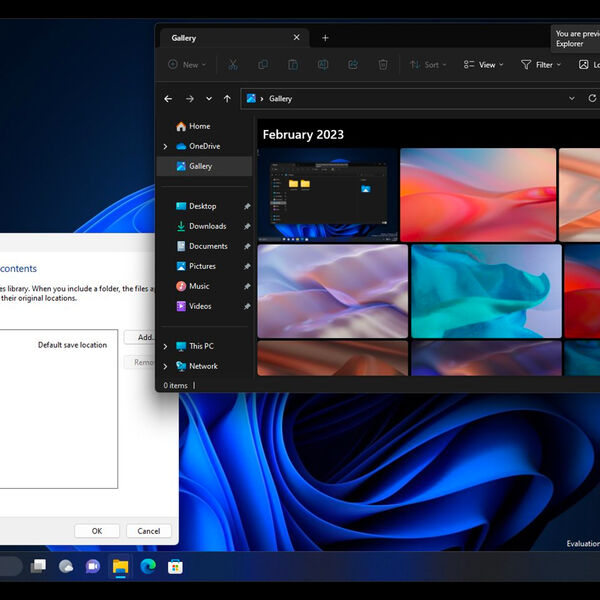Click Cancel in the library dialog
Viewport: 600px width, 600px height.
pos(148,531)
